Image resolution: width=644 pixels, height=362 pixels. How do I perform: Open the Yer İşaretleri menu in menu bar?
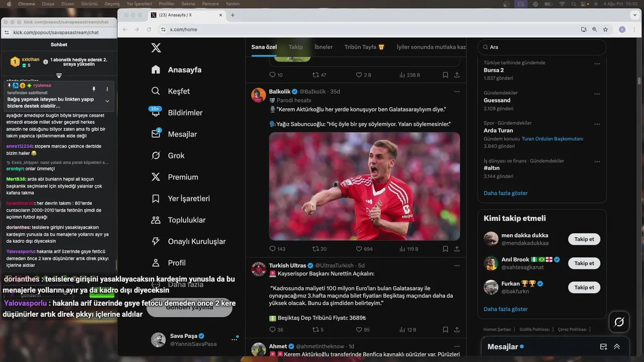pos(139,4)
